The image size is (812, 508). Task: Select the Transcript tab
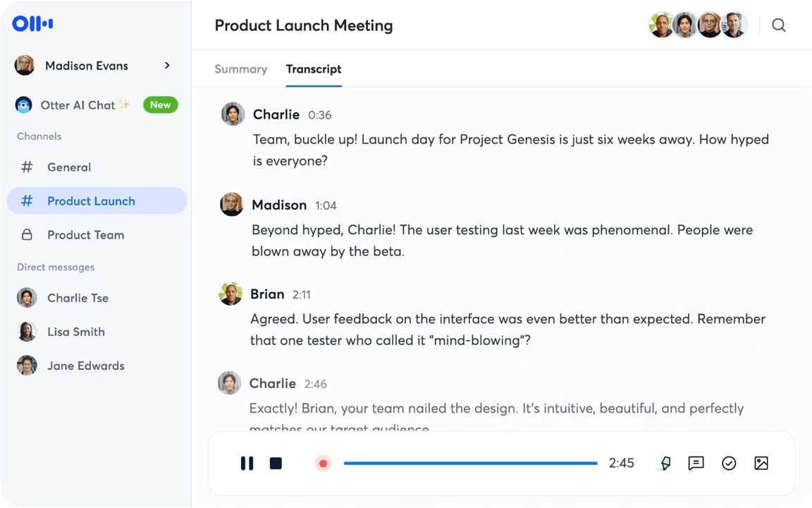point(314,69)
